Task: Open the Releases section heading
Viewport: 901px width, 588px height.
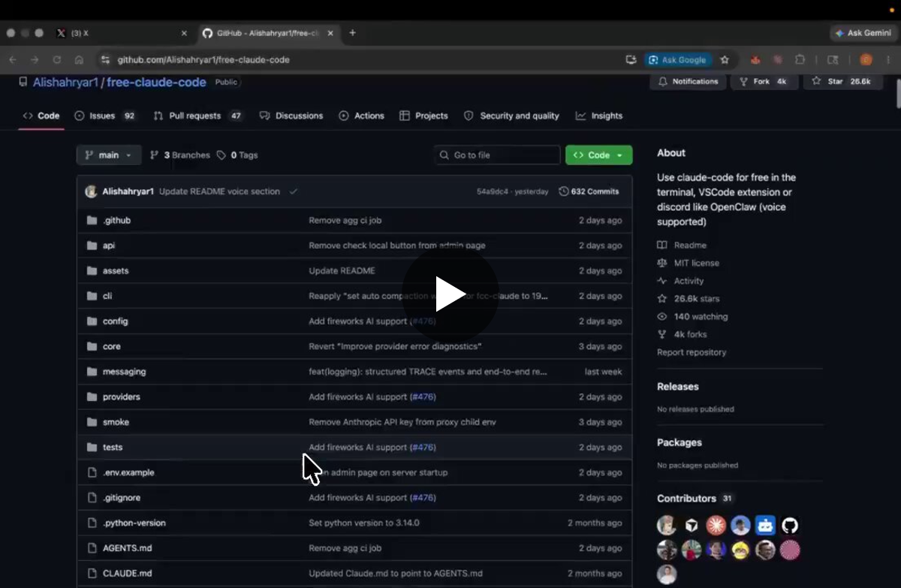Action: click(x=678, y=386)
